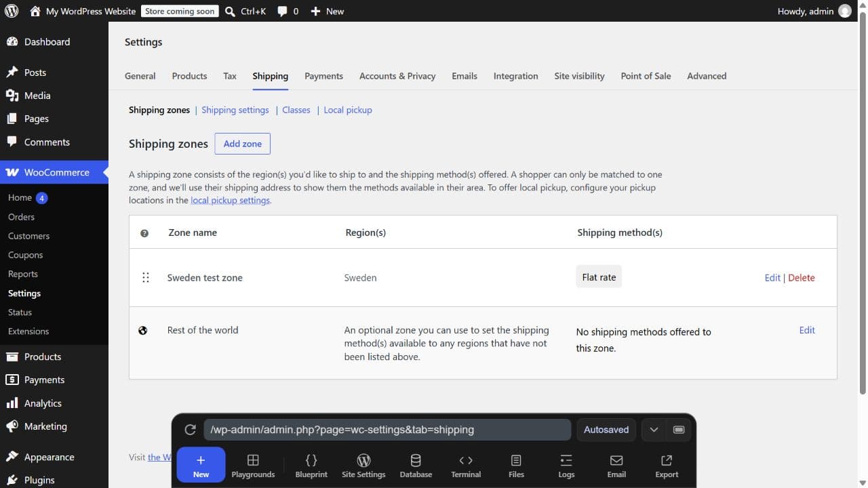Open the shipping Classes subsection
The width and height of the screenshot is (868, 488).
(x=296, y=110)
